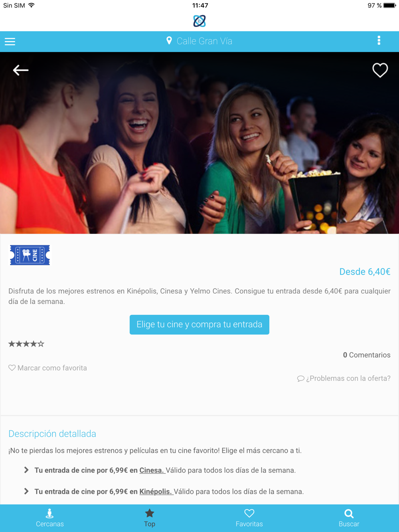
Task: Expand the Kinépolis offer chevron
Action: point(26,491)
